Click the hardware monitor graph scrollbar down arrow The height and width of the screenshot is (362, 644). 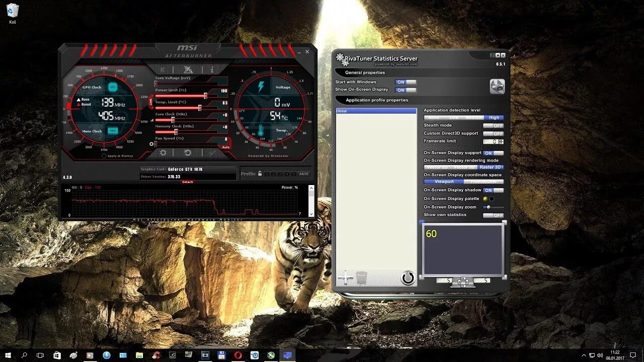[x=311, y=213]
